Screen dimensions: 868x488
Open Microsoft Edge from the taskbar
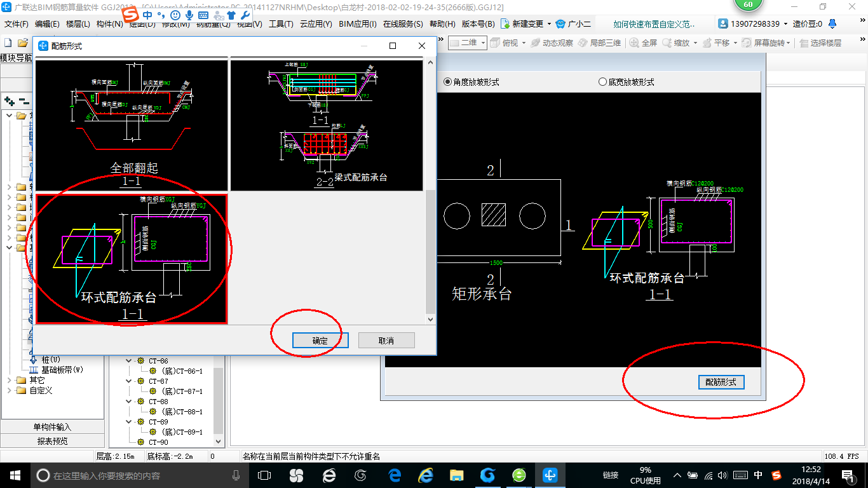(x=394, y=475)
